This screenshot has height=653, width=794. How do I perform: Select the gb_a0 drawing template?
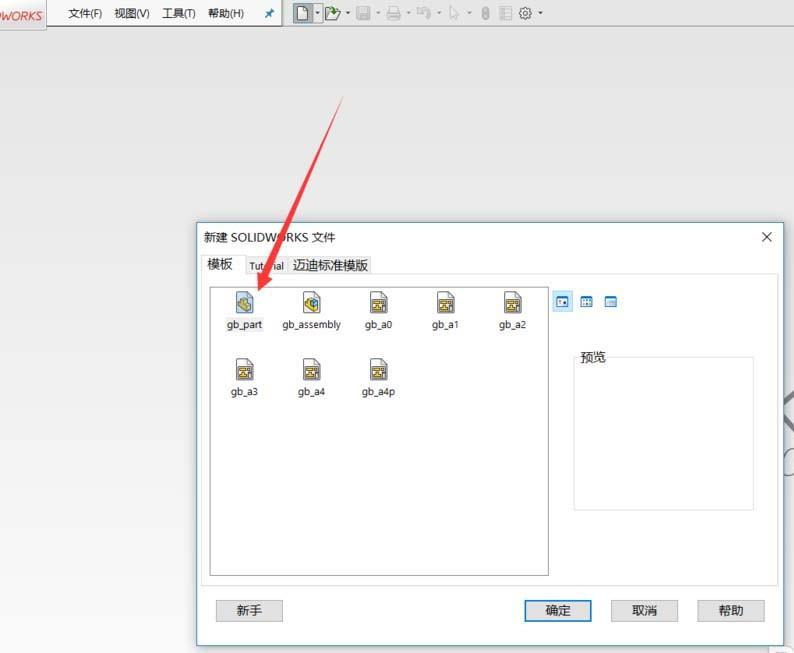(378, 311)
